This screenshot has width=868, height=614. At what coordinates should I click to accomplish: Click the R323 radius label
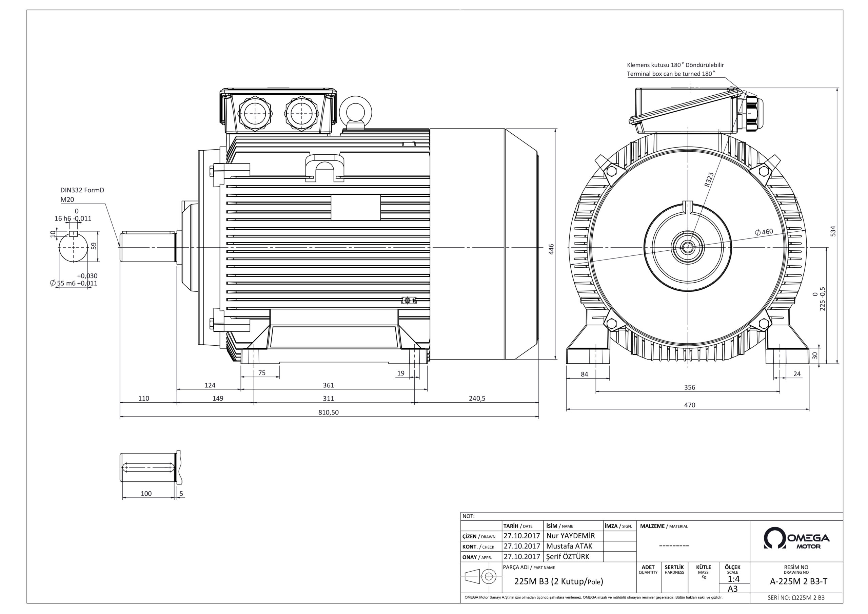click(709, 180)
